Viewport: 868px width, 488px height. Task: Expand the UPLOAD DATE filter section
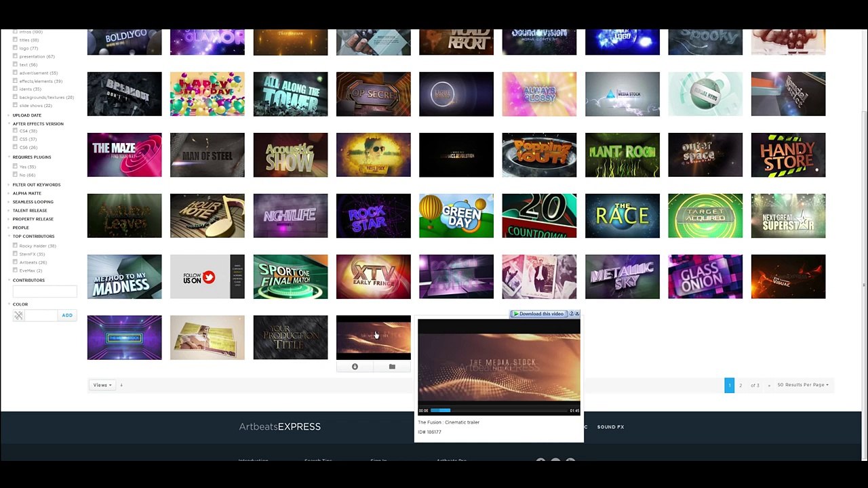point(27,115)
